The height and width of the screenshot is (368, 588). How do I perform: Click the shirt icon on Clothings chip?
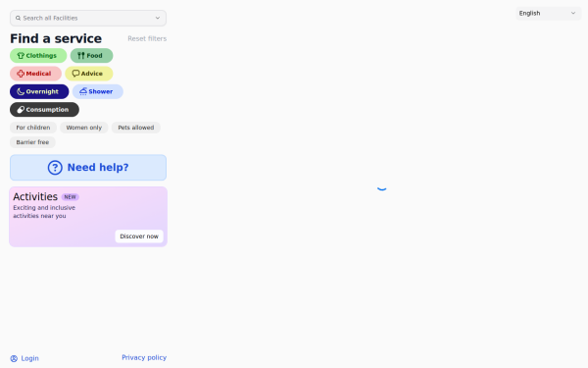point(21,56)
